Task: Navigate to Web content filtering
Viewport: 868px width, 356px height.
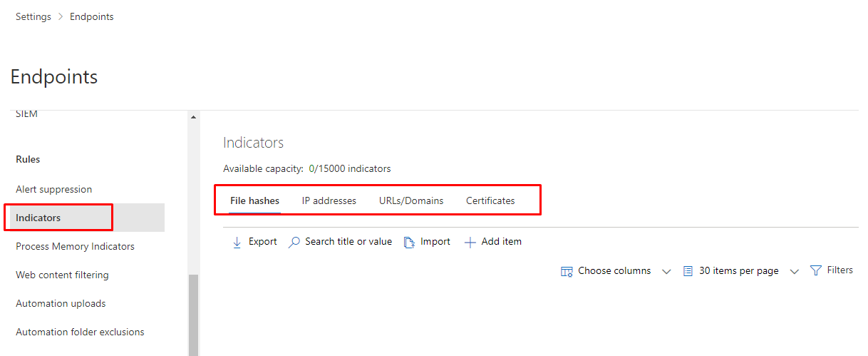Action: 62,275
